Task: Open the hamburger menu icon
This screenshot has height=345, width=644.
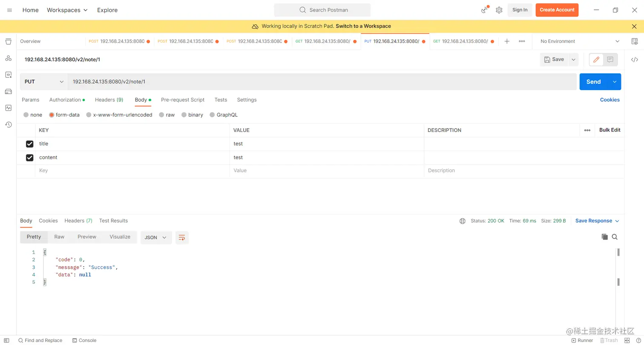Action: click(9, 10)
